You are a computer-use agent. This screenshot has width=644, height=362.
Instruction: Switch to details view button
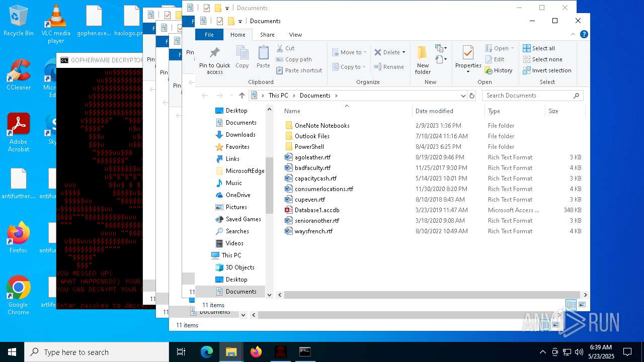pos(571,305)
